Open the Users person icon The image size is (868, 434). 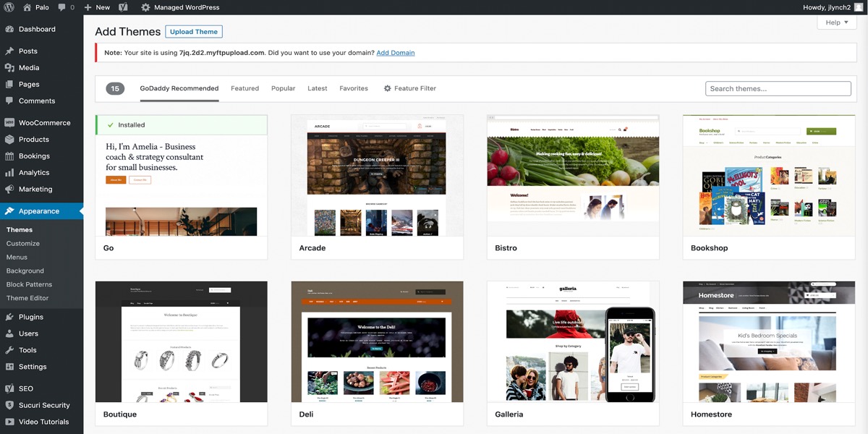click(9, 333)
